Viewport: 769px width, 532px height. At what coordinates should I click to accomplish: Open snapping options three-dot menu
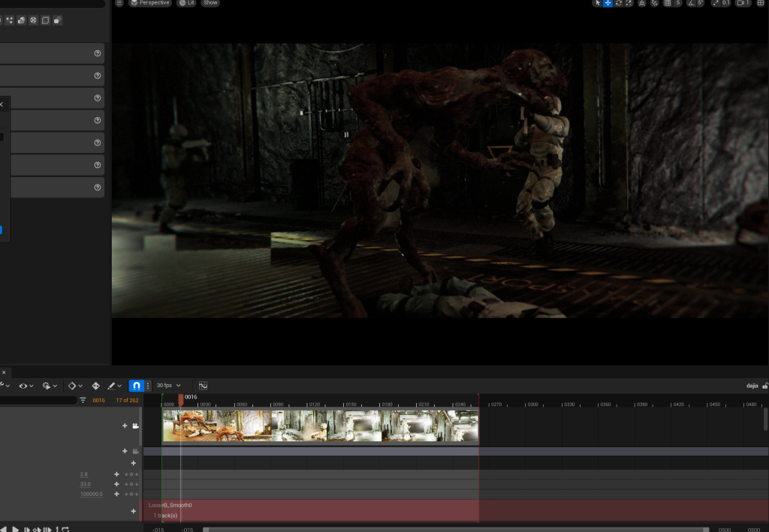pos(148,386)
